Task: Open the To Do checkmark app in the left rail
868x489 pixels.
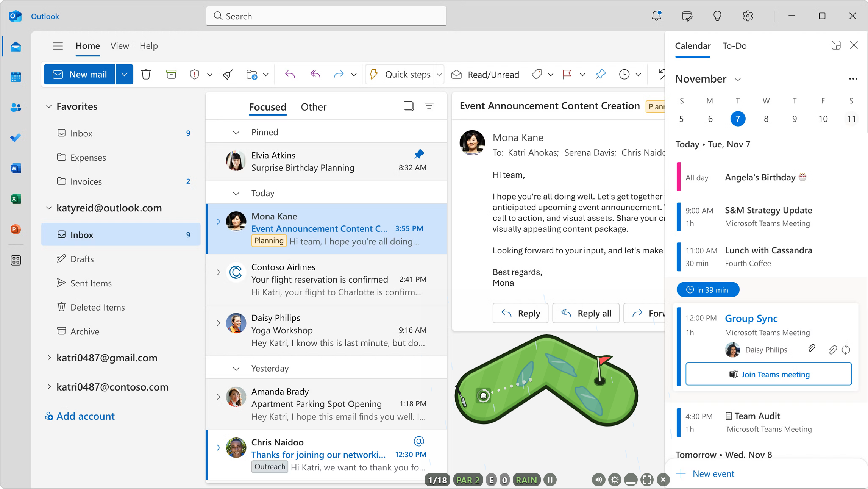Action: (x=16, y=138)
